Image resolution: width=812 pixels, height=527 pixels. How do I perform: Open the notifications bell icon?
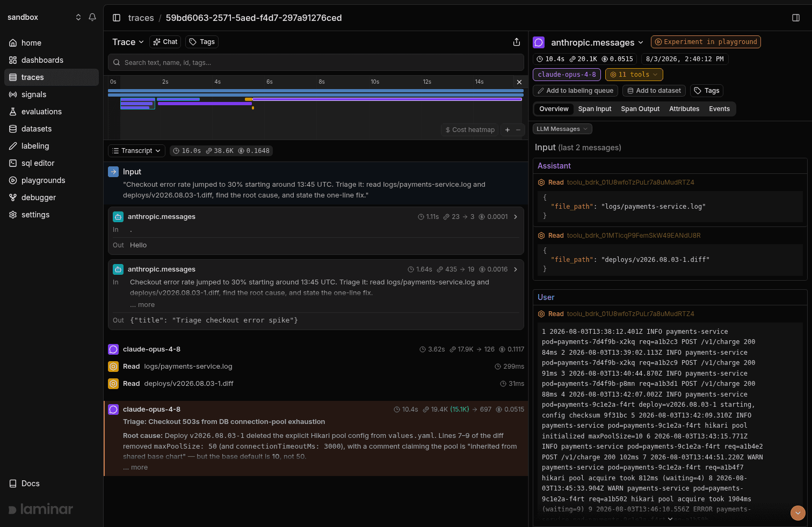[92, 17]
